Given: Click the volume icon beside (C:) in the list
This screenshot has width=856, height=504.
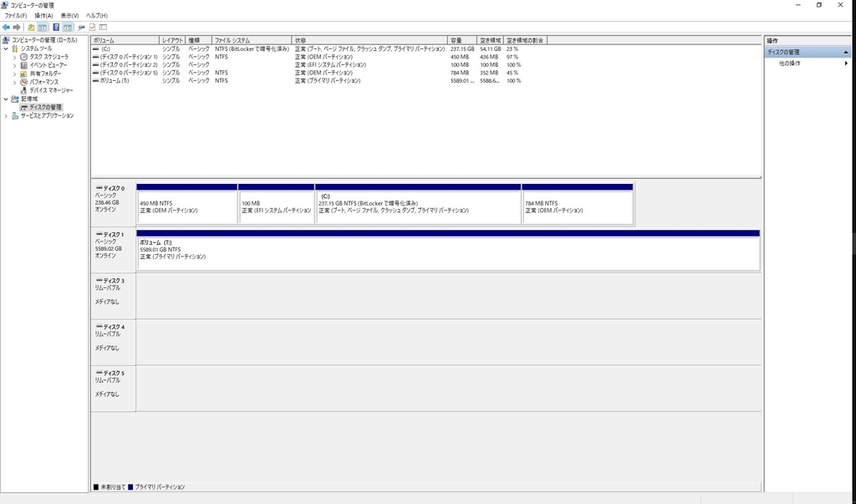Looking at the screenshot, I should [96, 49].
